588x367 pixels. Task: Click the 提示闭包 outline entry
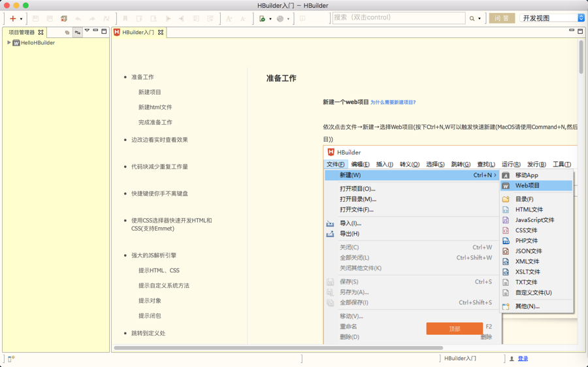pyautogui.click(x=150, y=315)
